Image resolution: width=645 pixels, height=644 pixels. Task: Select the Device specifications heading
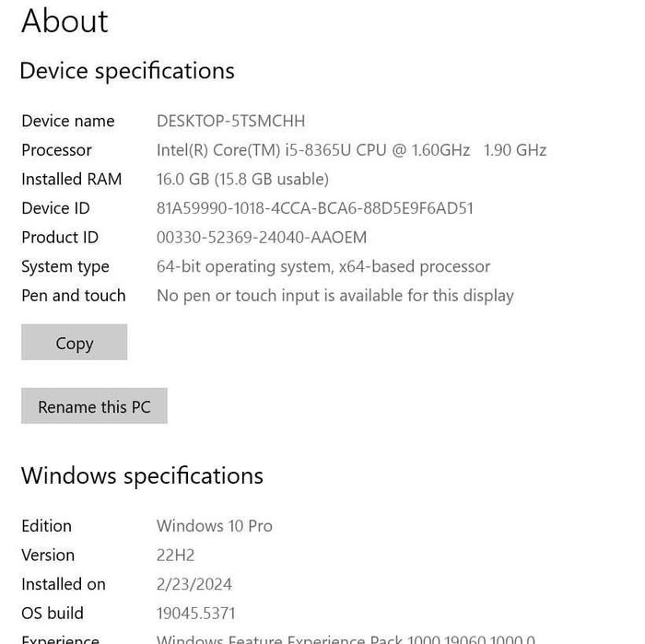(127, 71)
